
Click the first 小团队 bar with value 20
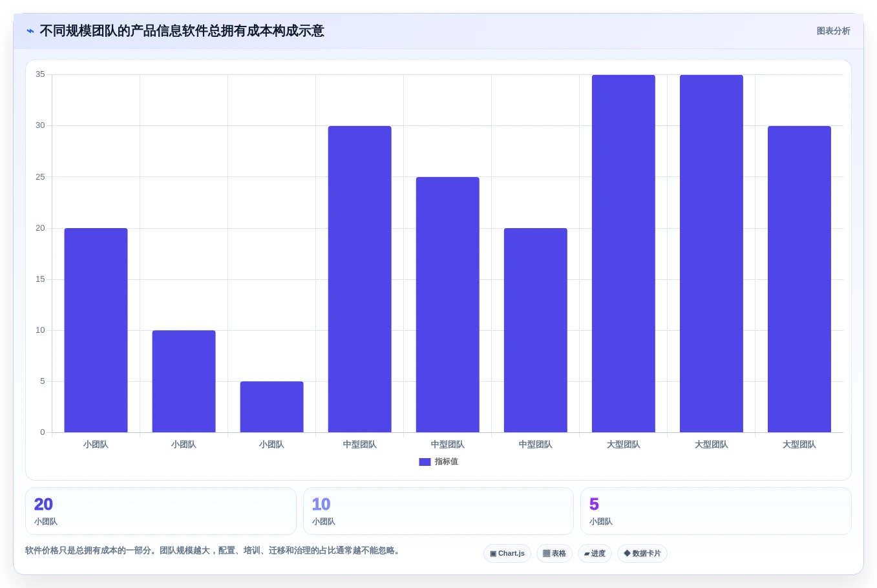pos(96,330)
